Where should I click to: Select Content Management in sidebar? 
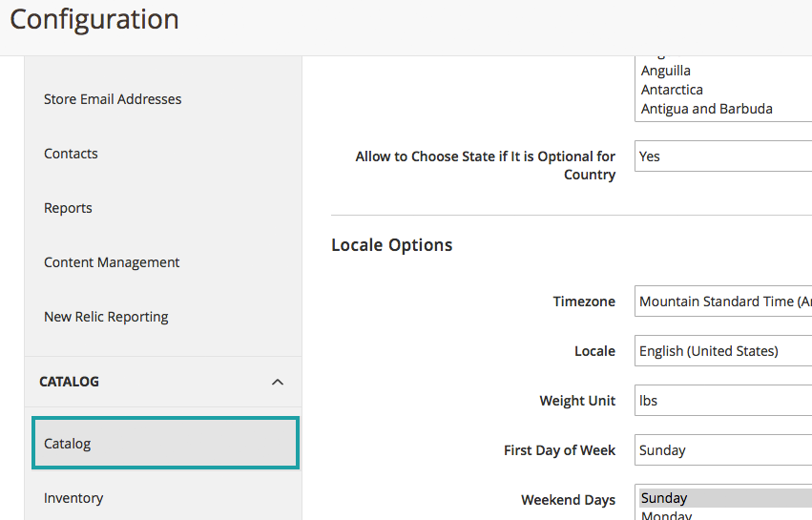pos(112,262)
